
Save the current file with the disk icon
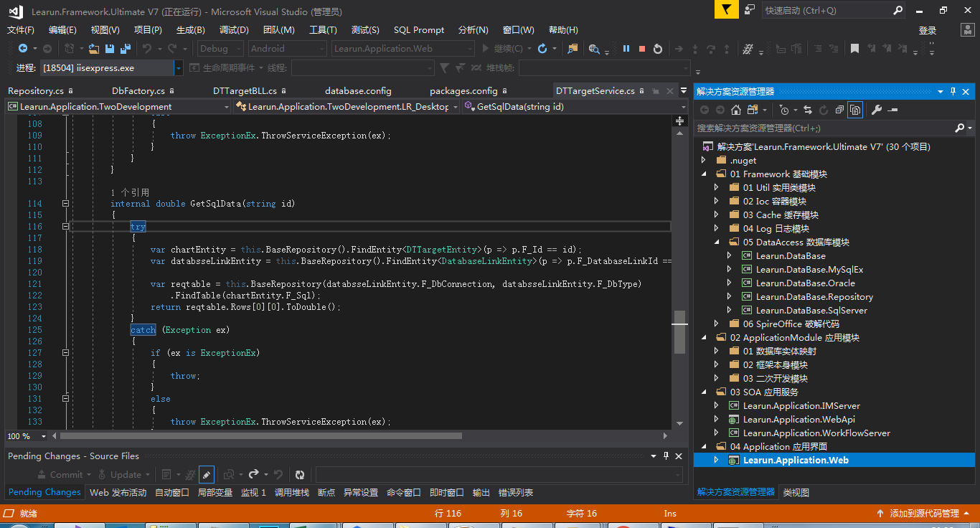[x=110, y=49]
